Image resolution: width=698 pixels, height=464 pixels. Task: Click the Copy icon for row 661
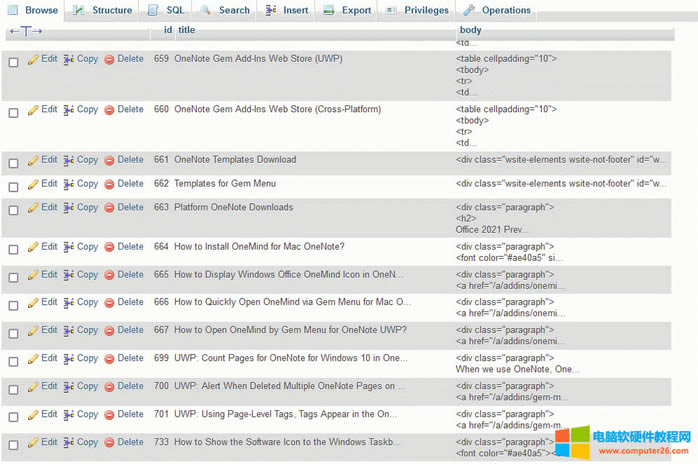[x=69, y=160]
